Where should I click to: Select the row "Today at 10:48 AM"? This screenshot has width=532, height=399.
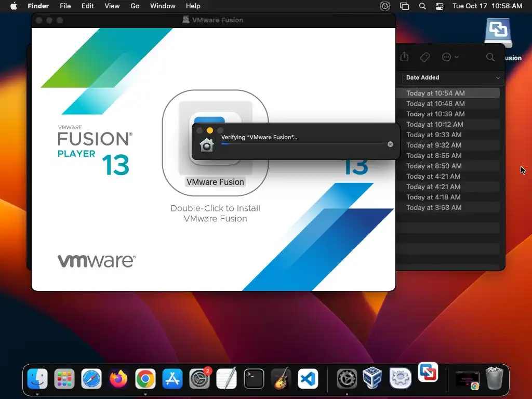[x=448, y=103]
